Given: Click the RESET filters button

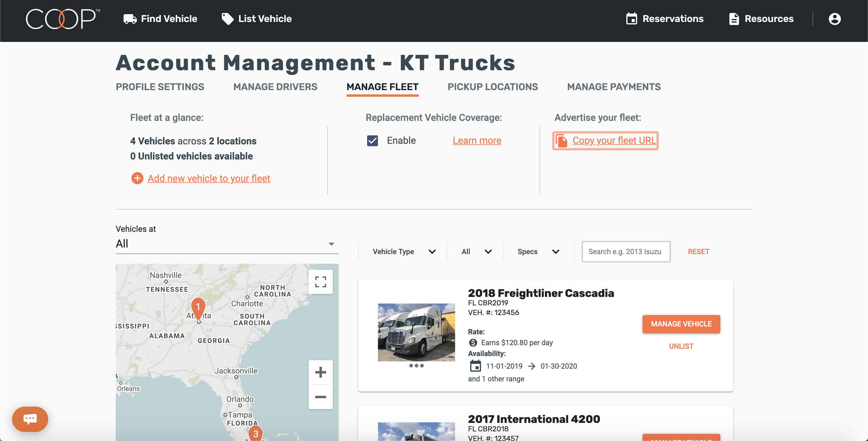Looking at the screenshot, I should pos(698,252).
